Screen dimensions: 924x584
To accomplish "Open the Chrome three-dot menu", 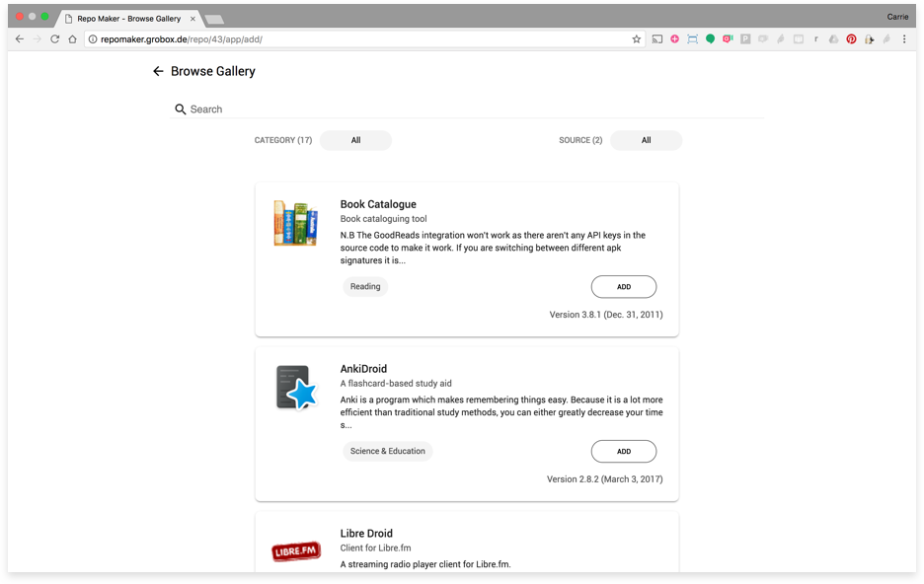I will click(x=904, y=39).
